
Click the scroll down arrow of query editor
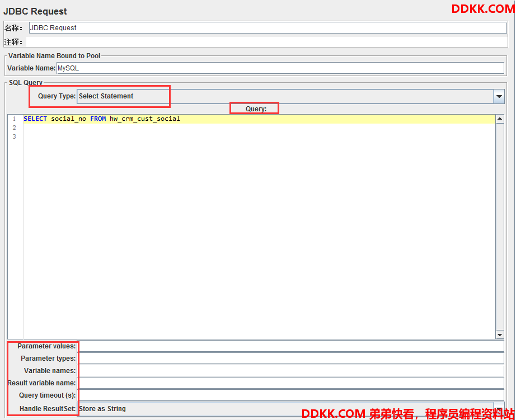(500, 335)
